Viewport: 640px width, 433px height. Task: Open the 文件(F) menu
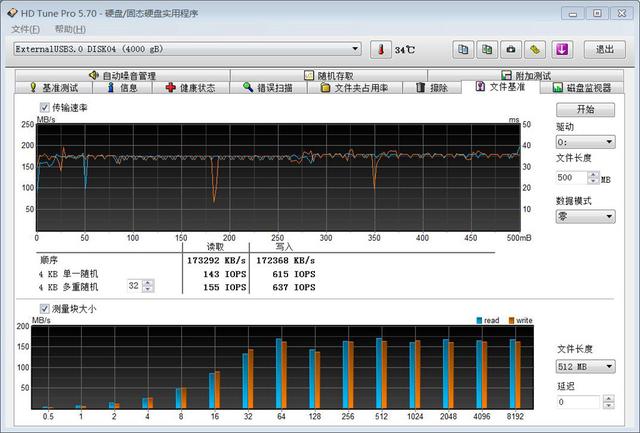point(26,29)
